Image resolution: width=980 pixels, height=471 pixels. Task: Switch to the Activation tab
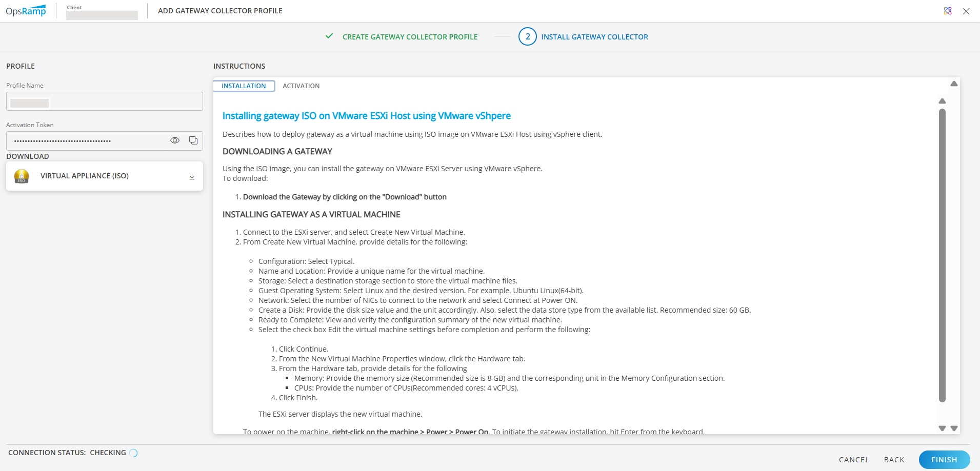pyautogui.click(x=301, y=86)
